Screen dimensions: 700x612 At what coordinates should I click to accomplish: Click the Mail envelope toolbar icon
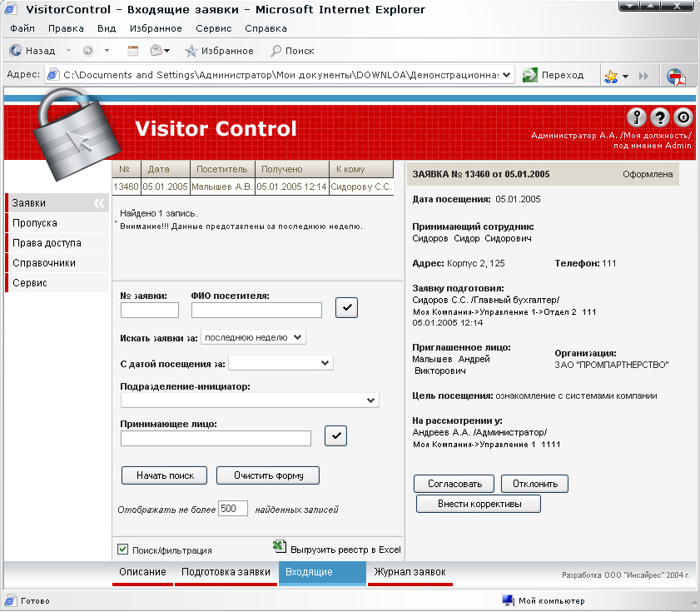[x=156, y=51]
